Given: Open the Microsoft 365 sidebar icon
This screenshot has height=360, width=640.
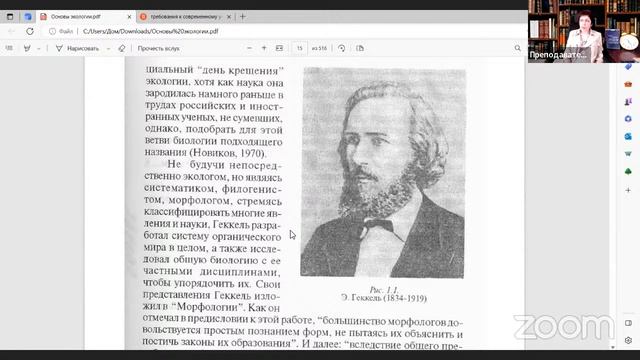Looking at the screenshot, I should (628, 119).
